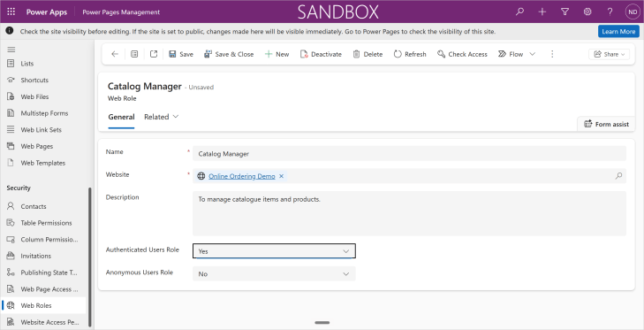Open Web Files in the sidebar
644x330 pixels.
coord(43,96)
